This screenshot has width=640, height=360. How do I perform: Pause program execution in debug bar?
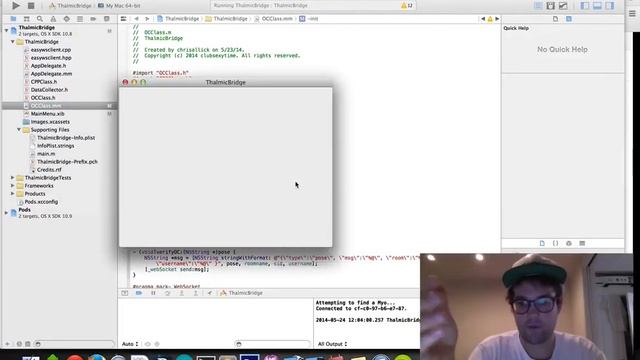(153, 293)
